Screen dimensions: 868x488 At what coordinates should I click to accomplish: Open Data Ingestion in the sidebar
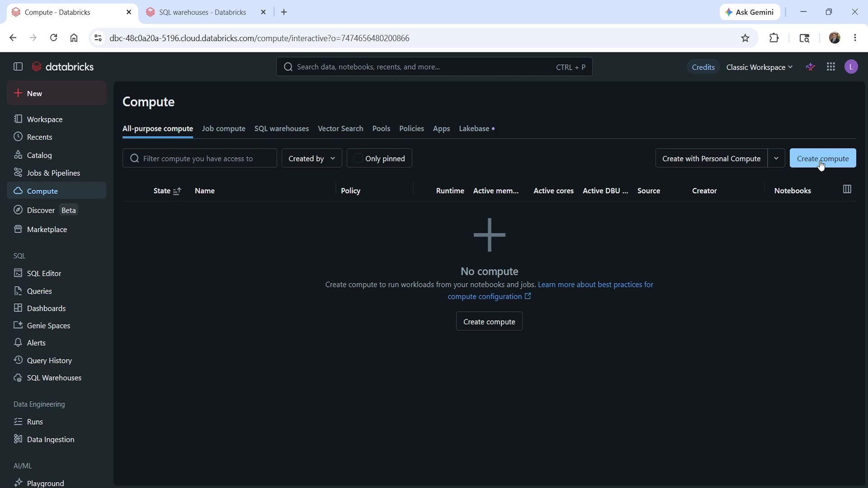pyautogui.click(x=57, y=439)
